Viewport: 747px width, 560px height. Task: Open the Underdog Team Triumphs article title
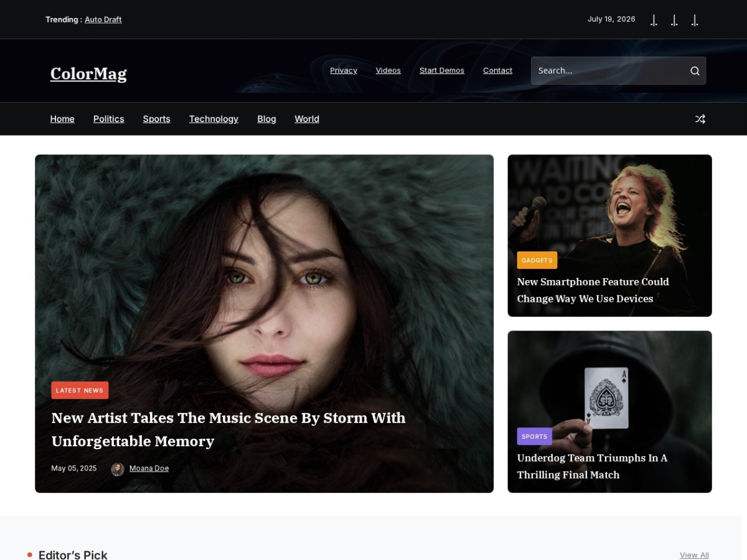[592, 466]
